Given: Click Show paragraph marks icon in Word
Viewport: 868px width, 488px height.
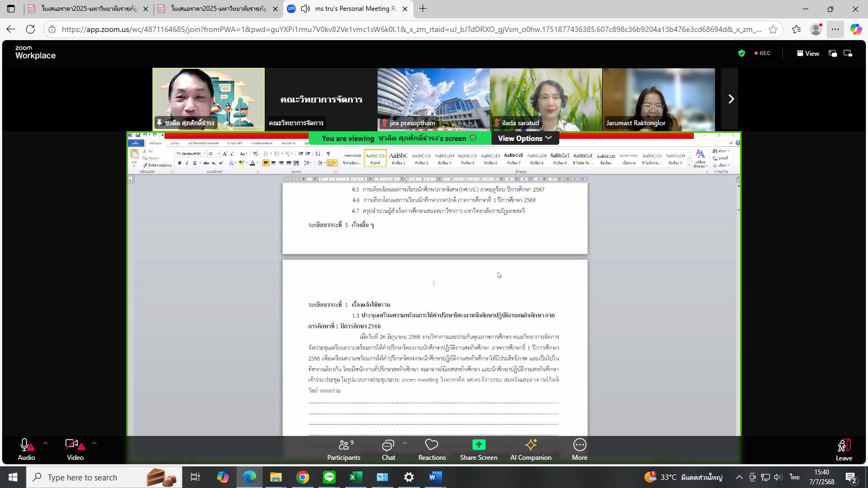Looking at the screenshot, I should click(328, 153).
